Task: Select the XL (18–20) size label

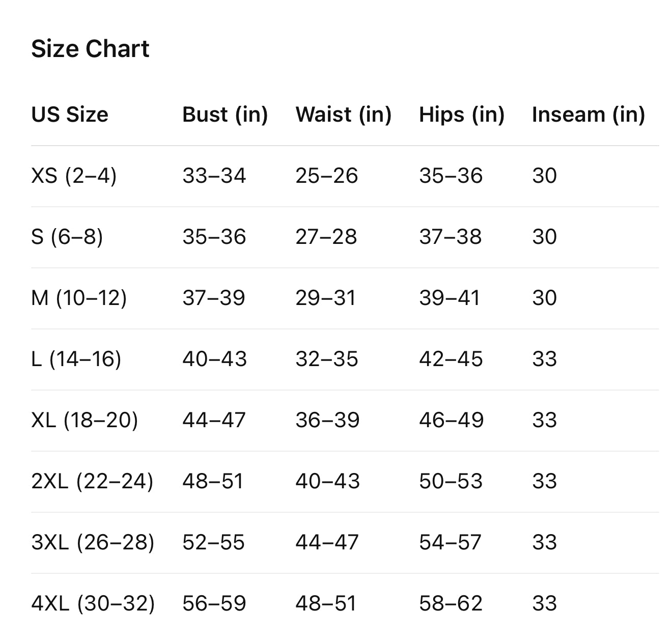Action: (x=85, y=420)
